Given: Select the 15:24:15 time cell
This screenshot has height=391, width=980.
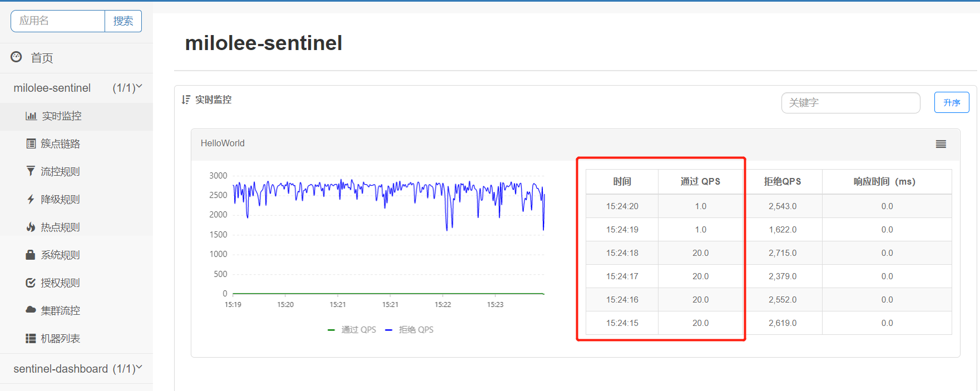Looking at the screenshot, I should (622, 323).
